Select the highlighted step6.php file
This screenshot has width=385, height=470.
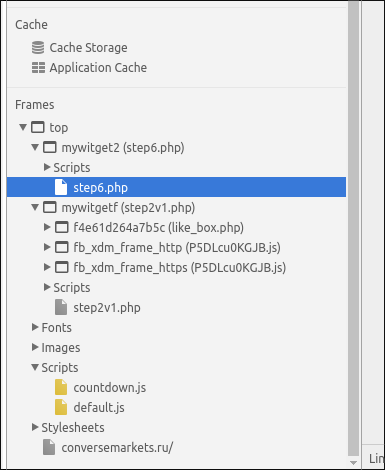coord(176,187)
